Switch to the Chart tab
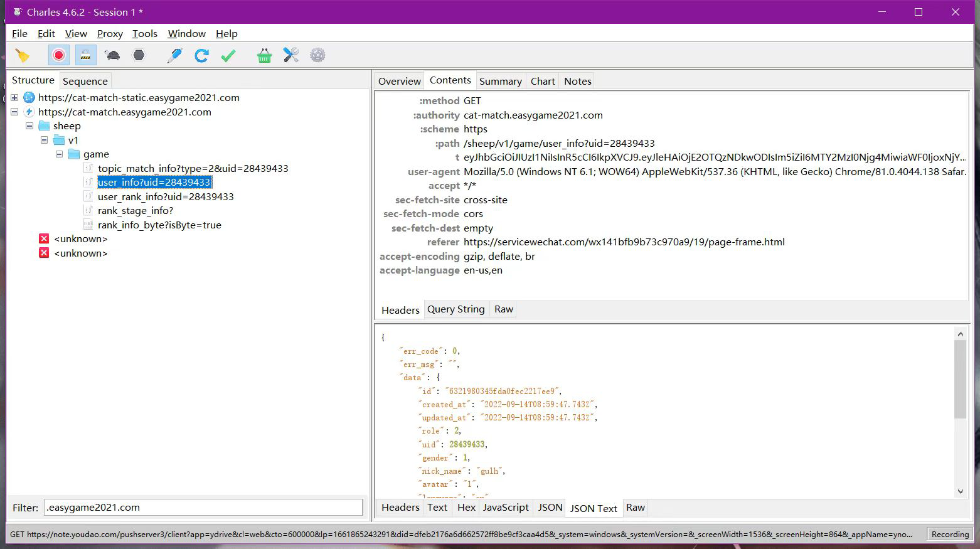 (543, 81)
